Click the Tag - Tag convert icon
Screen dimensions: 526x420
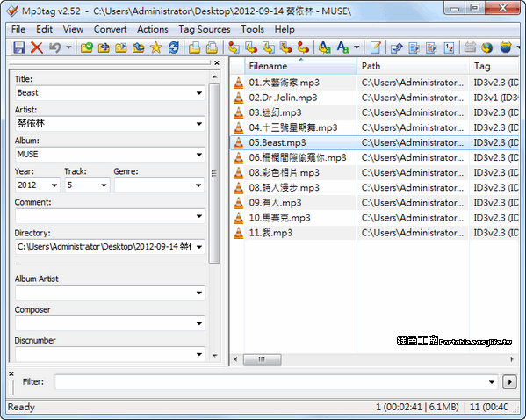click(x=303, y=47)
